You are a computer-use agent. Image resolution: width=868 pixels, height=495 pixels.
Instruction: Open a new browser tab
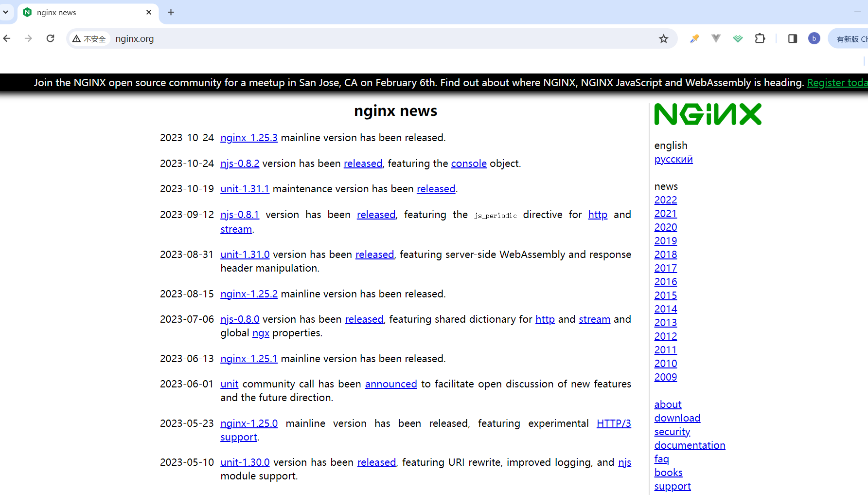[171, 12]
